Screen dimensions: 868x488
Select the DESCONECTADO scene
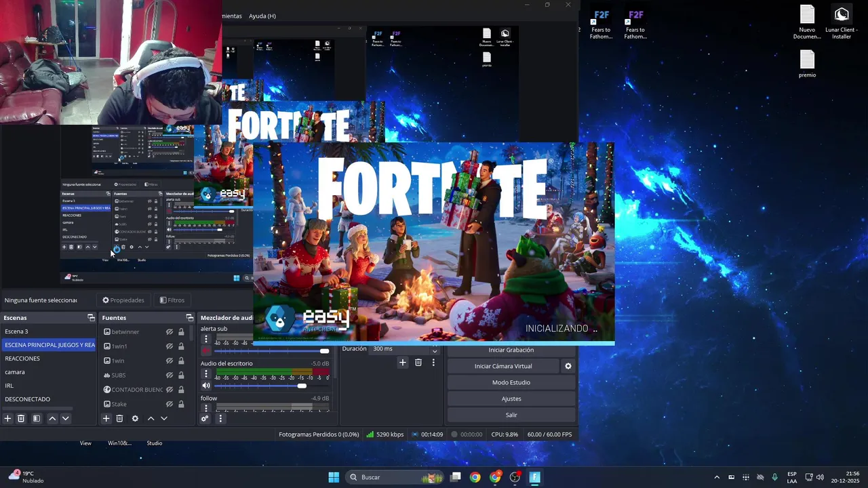[49, 399]
